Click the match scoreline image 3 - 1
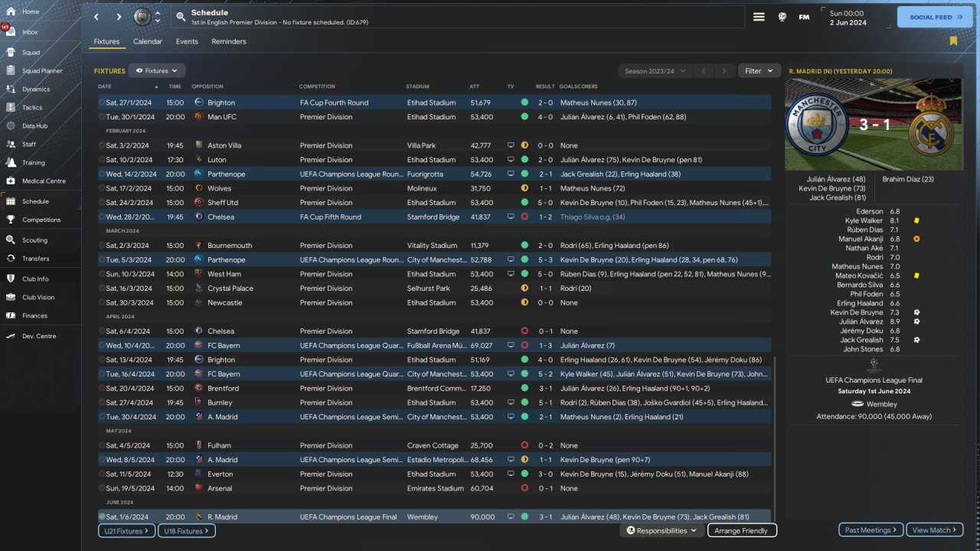The image size is (980, 551). click(x=874, y=124)
